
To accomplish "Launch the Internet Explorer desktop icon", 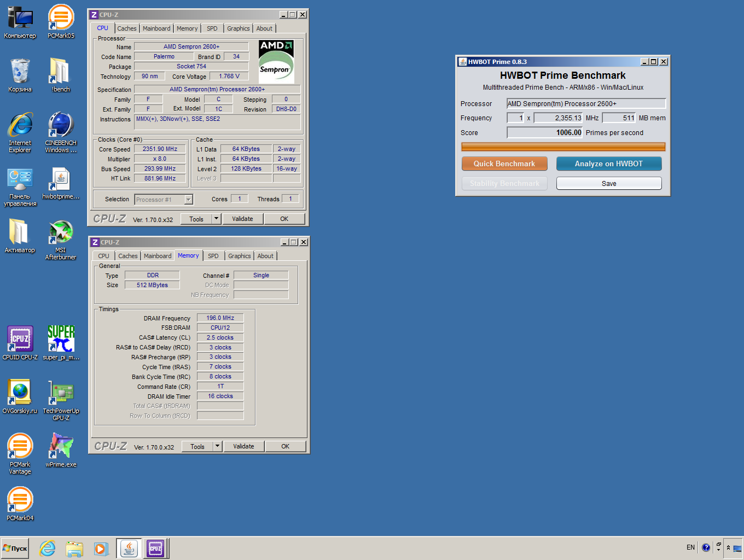I will (20, 133).
